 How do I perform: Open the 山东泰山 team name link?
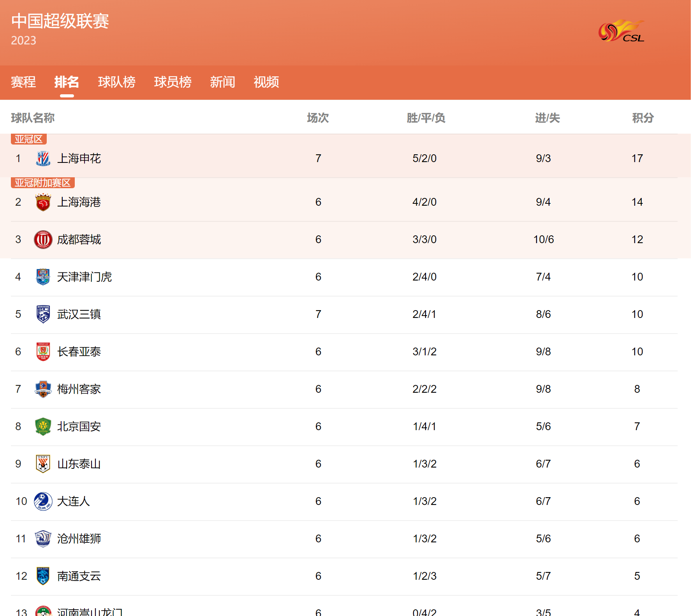(79, 464)
